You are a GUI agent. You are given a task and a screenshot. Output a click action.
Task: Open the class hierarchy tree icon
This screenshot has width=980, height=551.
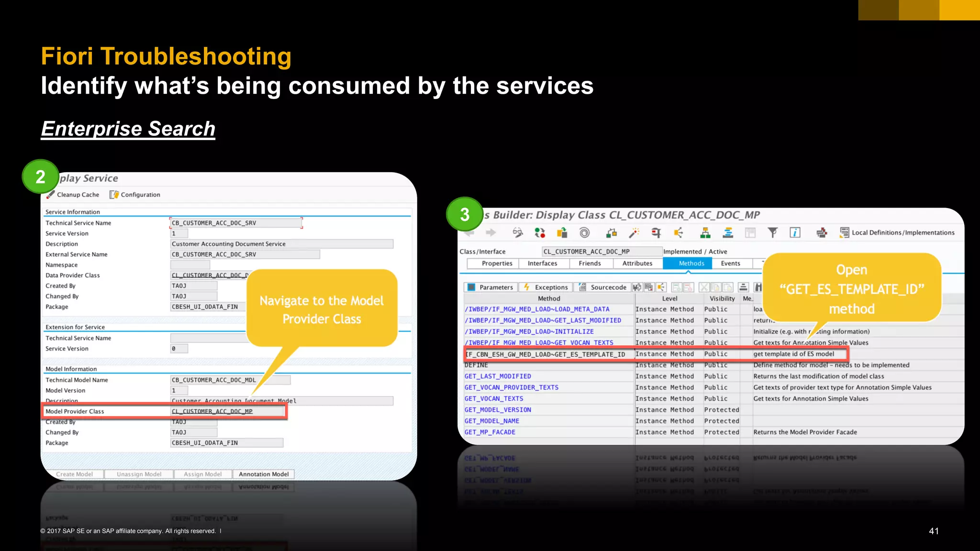click(705, 233)
